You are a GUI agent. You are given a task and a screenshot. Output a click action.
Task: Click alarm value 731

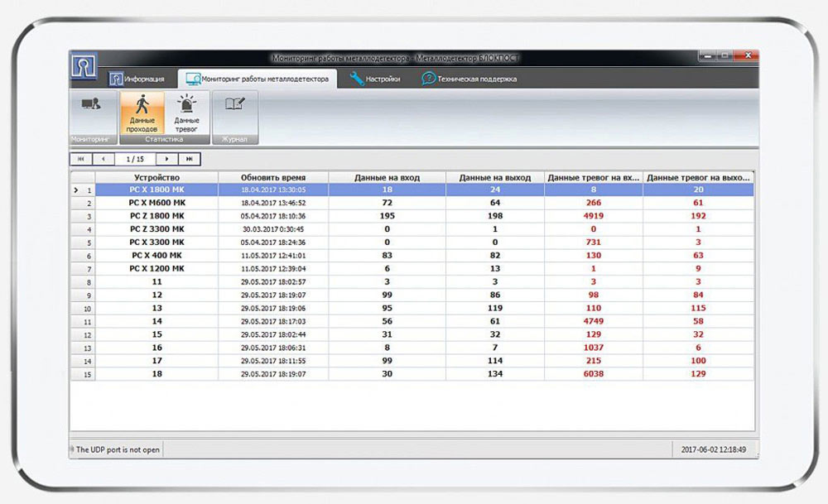point(594,242)
